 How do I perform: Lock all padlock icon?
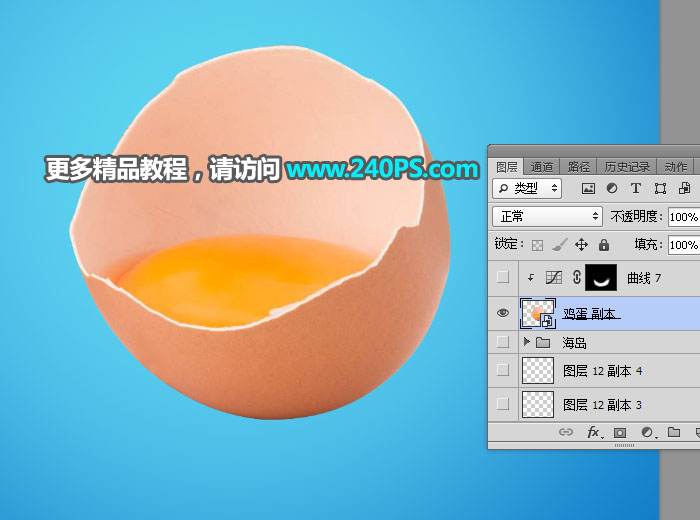coord(604,245)
